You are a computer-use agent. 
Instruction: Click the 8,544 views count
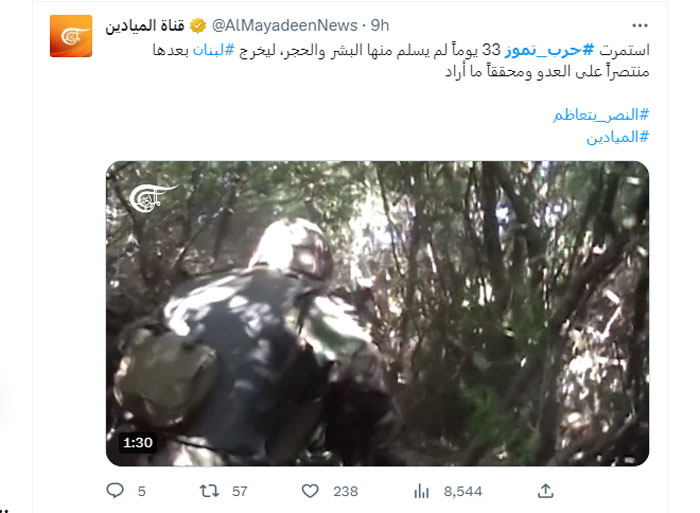coord(463,492)
